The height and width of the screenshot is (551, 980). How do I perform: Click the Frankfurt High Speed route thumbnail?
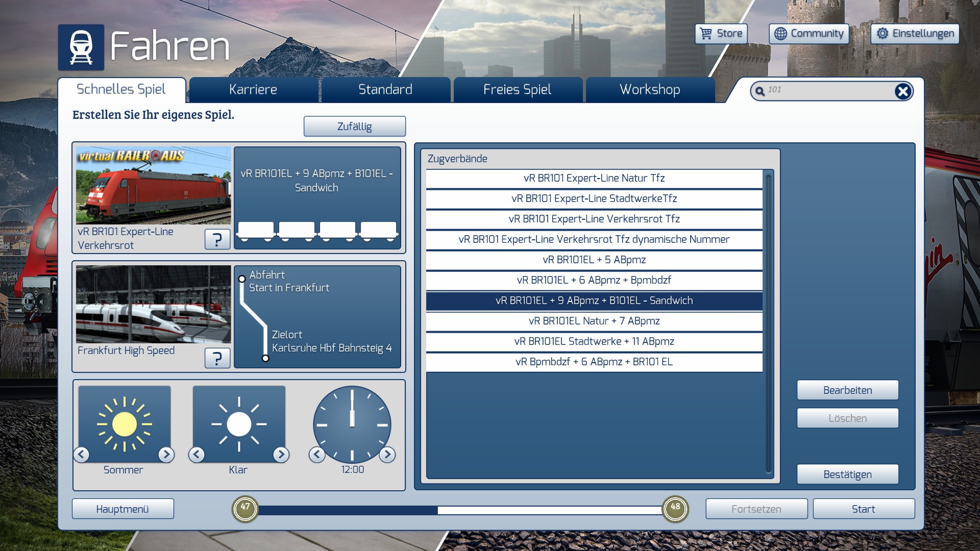pos(153,304)
